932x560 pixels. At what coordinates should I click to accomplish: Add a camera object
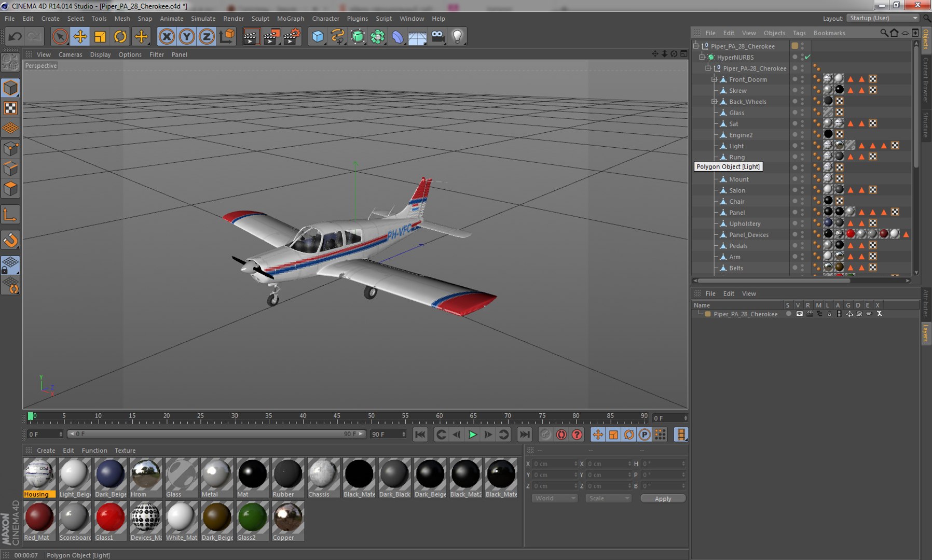[438, 36]
